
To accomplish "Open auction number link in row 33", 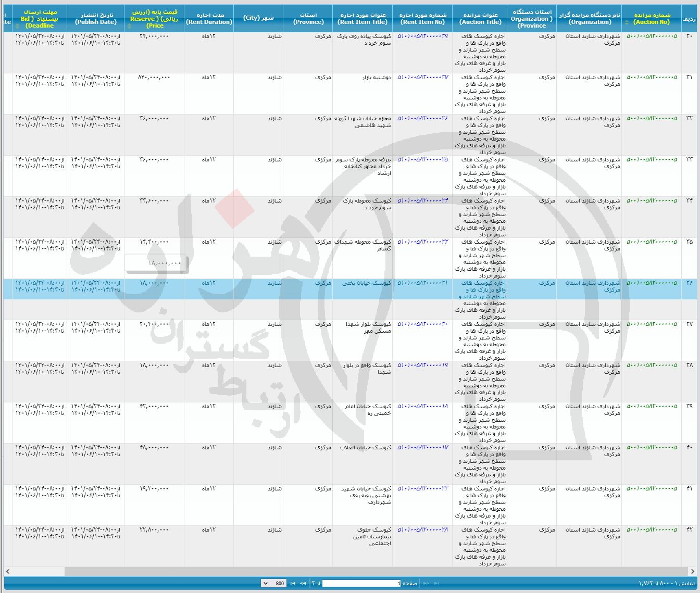I will 652,159.
